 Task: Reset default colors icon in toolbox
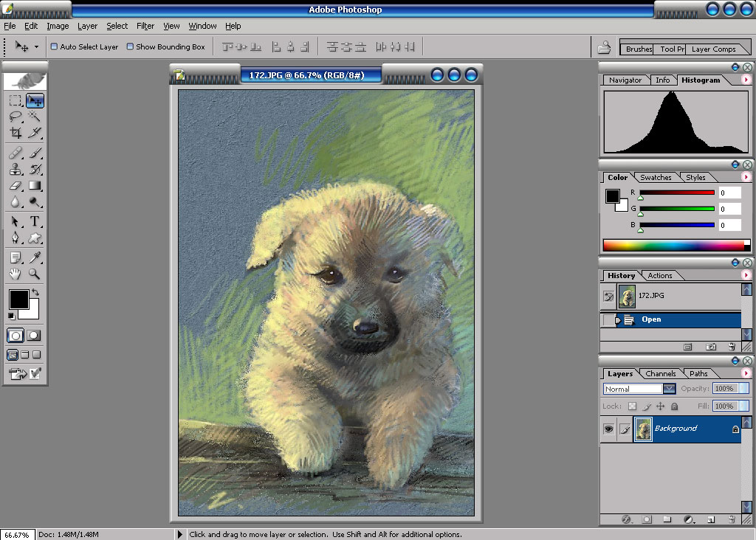click(11, 316)
